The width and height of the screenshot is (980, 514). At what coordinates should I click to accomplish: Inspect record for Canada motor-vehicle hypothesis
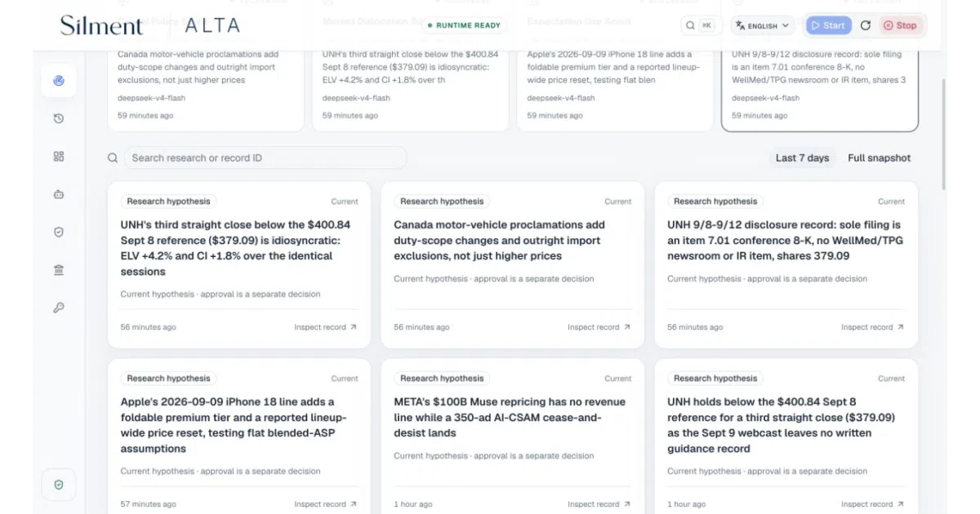point(599,327)
